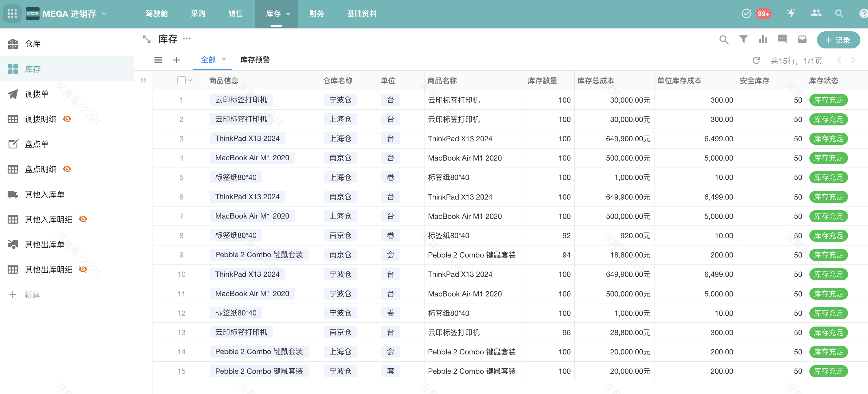
Task: Search records with the magnifier icon
Action: 724,40
